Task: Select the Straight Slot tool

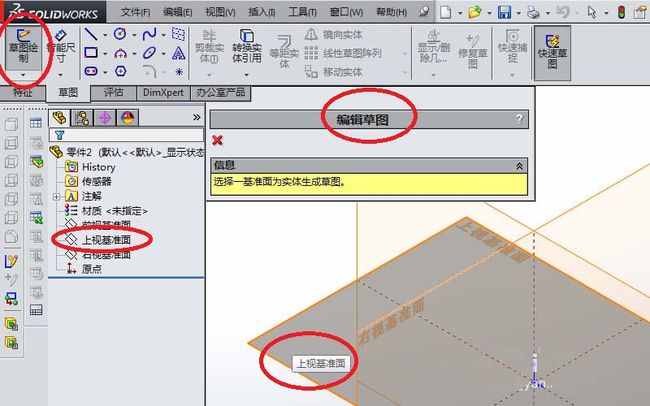Action: pyautogui.click(x=91, y=71)
